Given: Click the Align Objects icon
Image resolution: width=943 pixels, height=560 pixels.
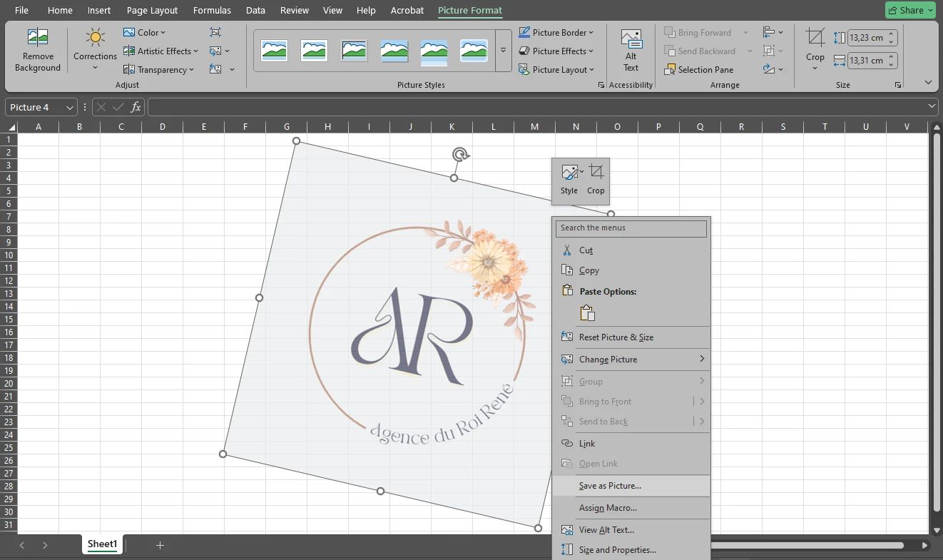Looking at the screenshot, I should 769,32.
